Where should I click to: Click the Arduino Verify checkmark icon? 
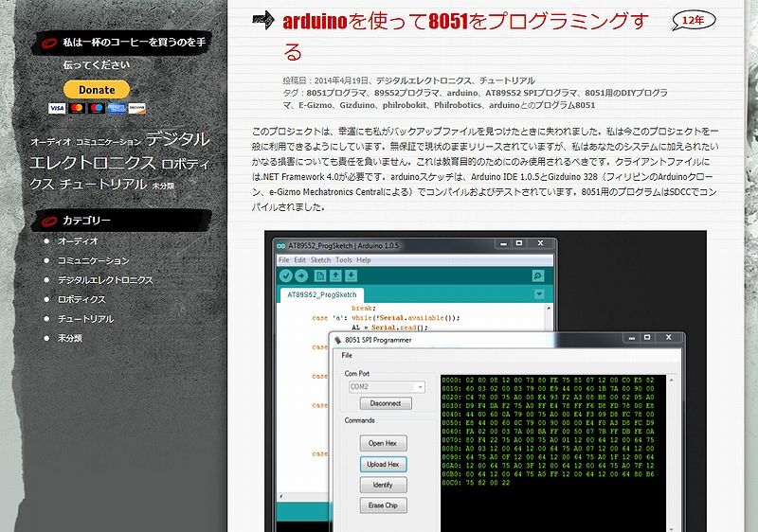286,275
